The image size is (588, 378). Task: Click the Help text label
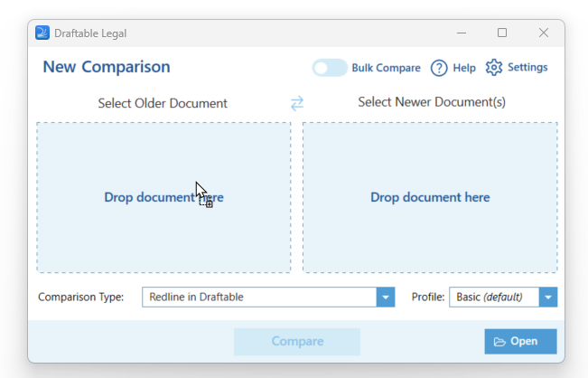click(x=464, y=68)
